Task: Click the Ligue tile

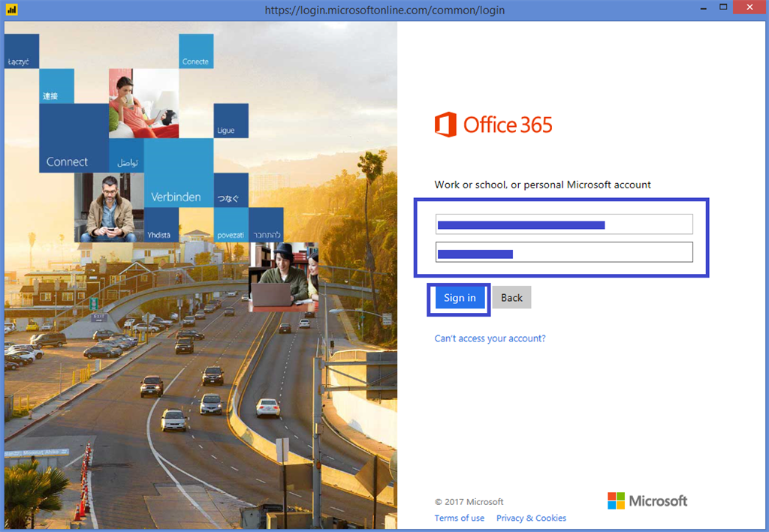Action: (231, 121)
